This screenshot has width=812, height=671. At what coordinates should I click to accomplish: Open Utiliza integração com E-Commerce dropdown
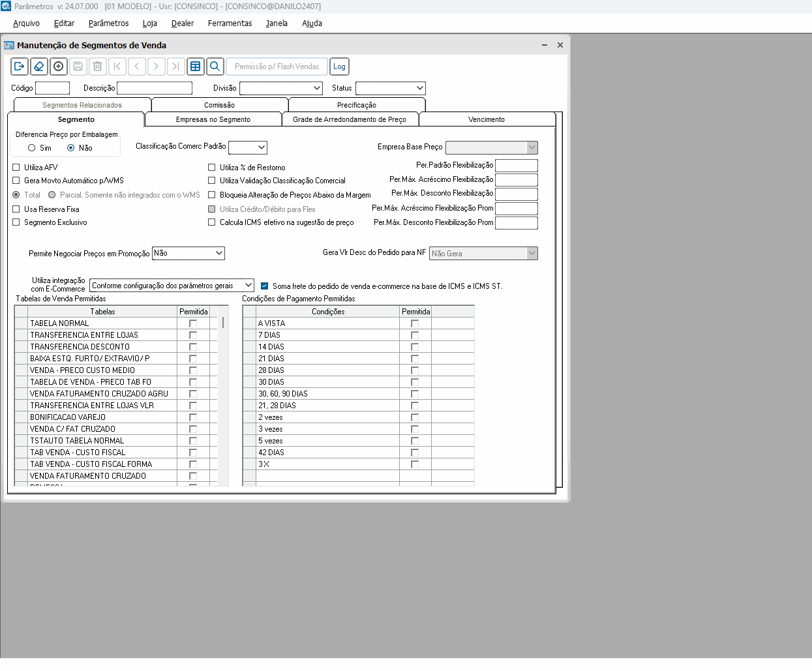point(172,286)
